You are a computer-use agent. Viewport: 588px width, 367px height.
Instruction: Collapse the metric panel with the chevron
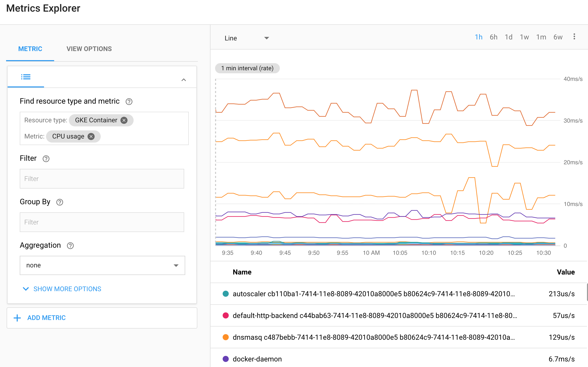pyautogui.click(x=184, y=80)
